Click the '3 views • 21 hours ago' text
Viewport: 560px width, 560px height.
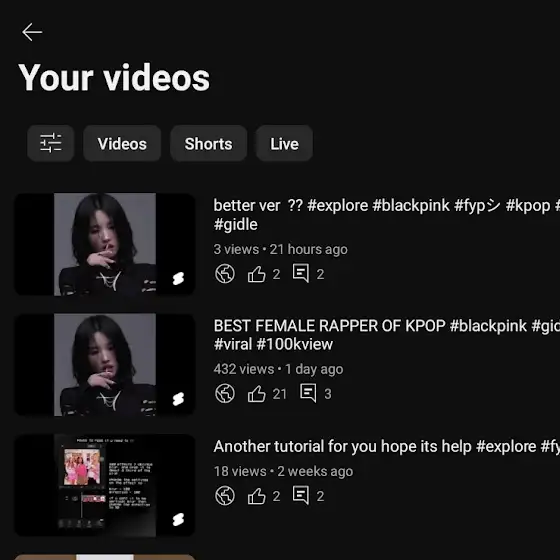280,249
